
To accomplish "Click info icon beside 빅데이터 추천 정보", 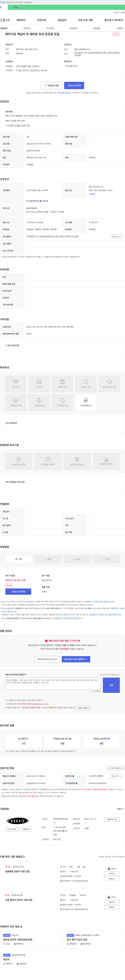I will coord(21,927).
